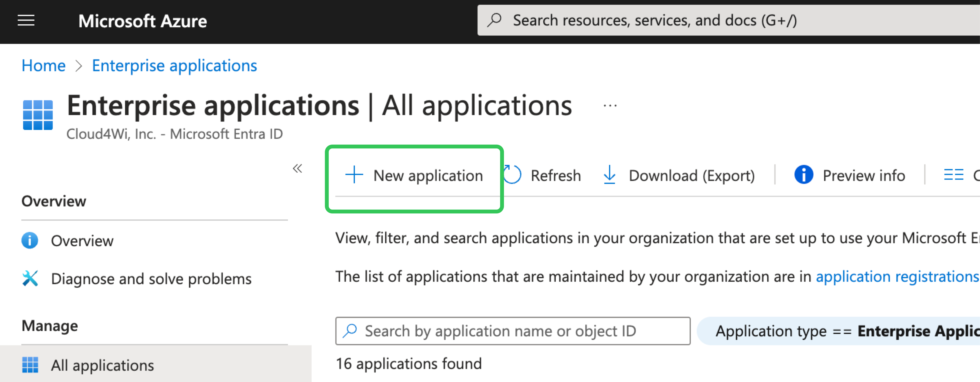The image size is (980, 382).
Task: Open the Home breadcrumb
Action: click(x=43, y=66)
